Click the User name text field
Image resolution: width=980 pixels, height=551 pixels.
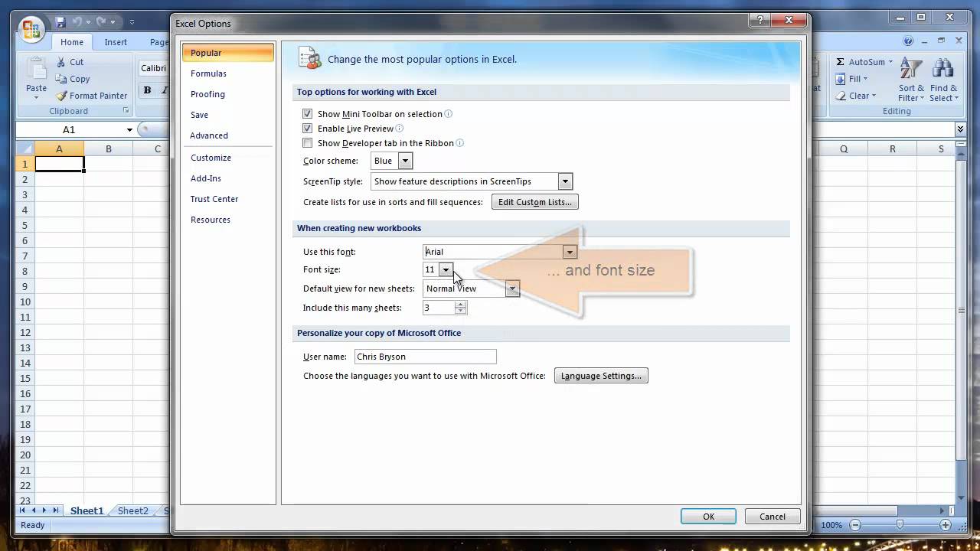tap(426, 357)
